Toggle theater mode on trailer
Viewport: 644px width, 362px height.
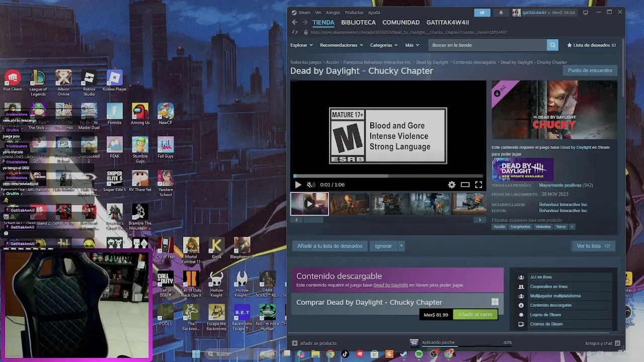[465, 185]
